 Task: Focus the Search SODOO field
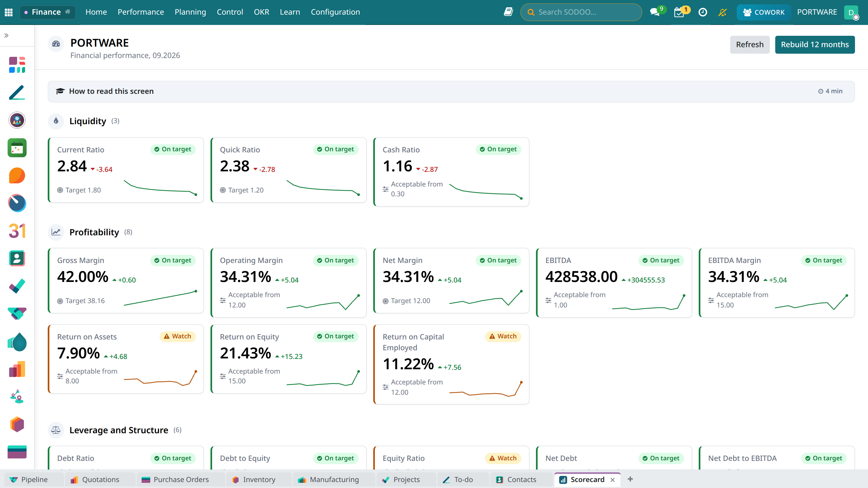click(581, 12)
